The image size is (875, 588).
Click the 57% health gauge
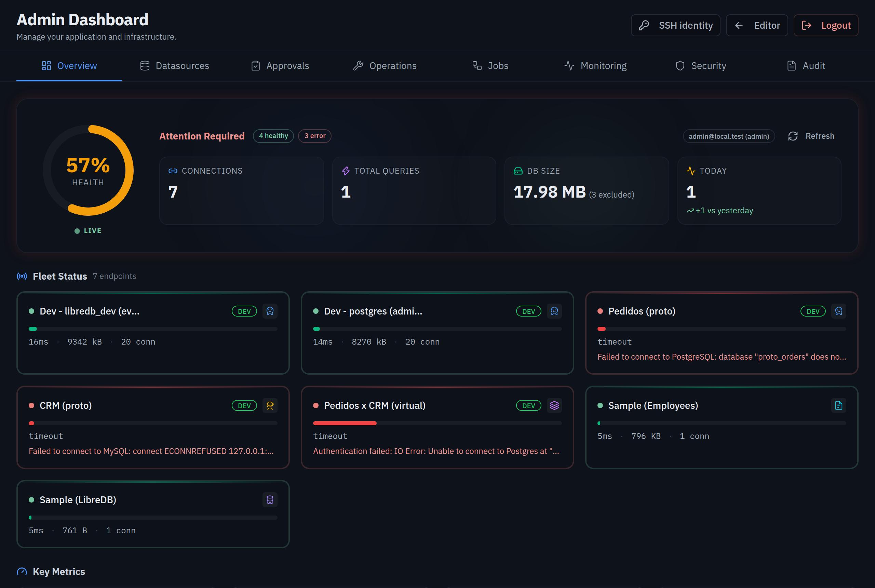click(x=88, y=171)
